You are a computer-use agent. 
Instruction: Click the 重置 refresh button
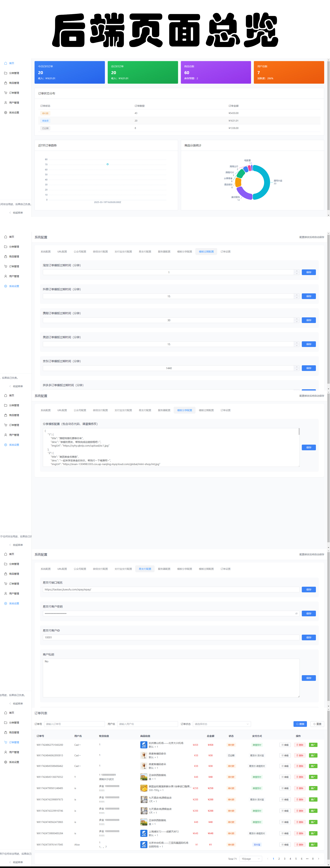click(317, 724)
